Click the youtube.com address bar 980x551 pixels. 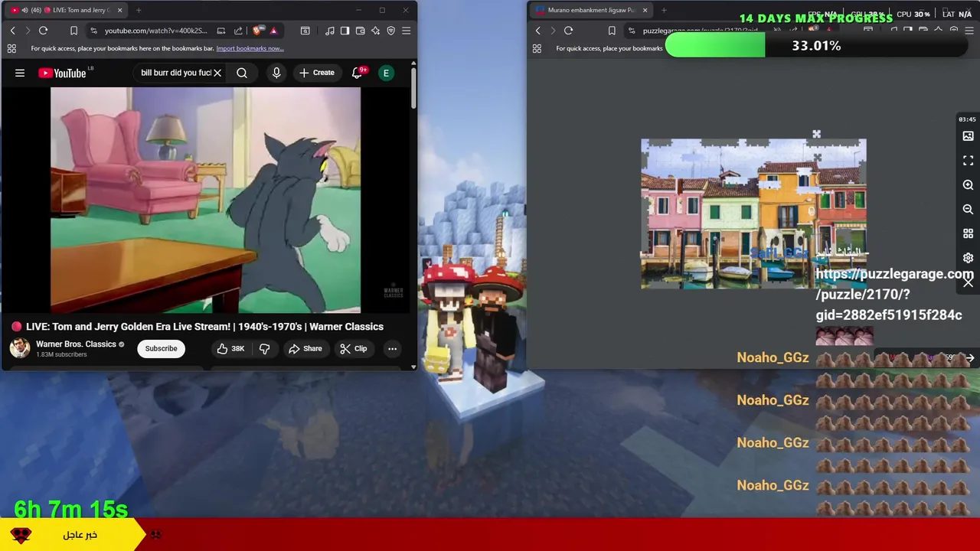click(156, 31)
